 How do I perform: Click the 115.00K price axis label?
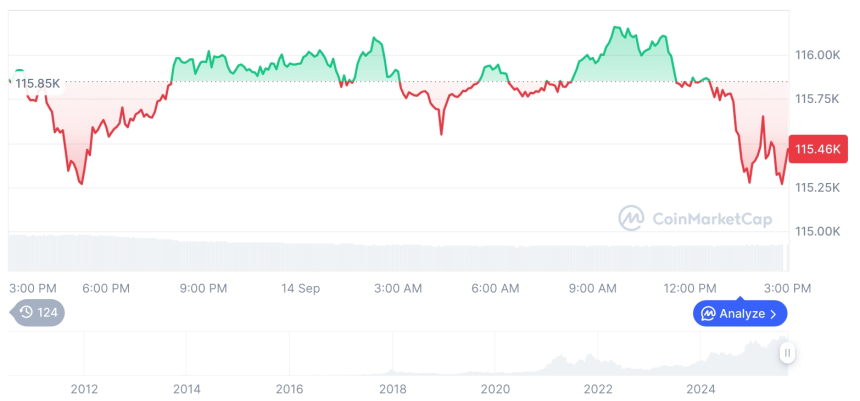(818, 231)
